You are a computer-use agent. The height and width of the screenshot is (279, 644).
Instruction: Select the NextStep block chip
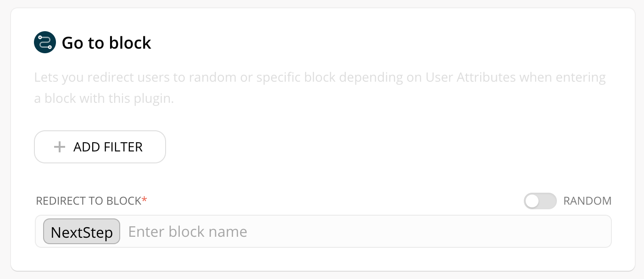point(82,231)
